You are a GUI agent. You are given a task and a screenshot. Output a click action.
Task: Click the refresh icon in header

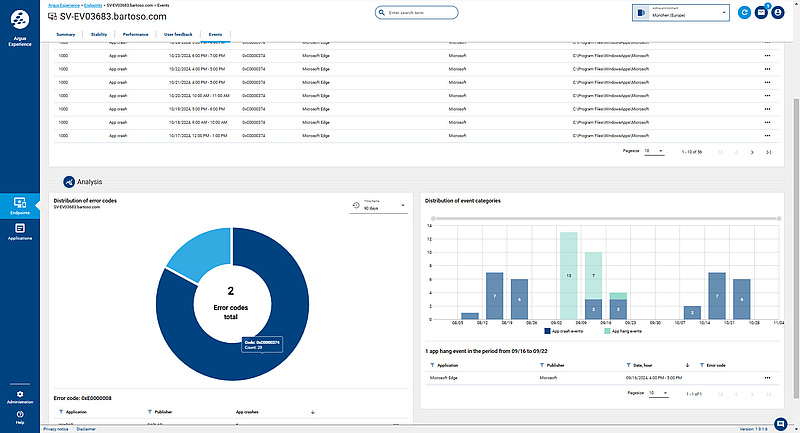pos(744,12)
